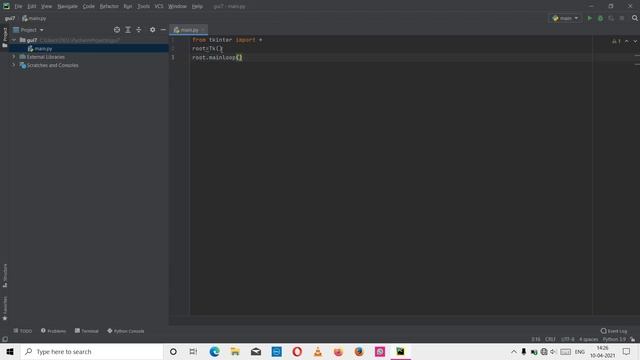Expand the External Libraries node
This screenshot has width=640, height=360.
pyautogui.click(x=14, y=57)
